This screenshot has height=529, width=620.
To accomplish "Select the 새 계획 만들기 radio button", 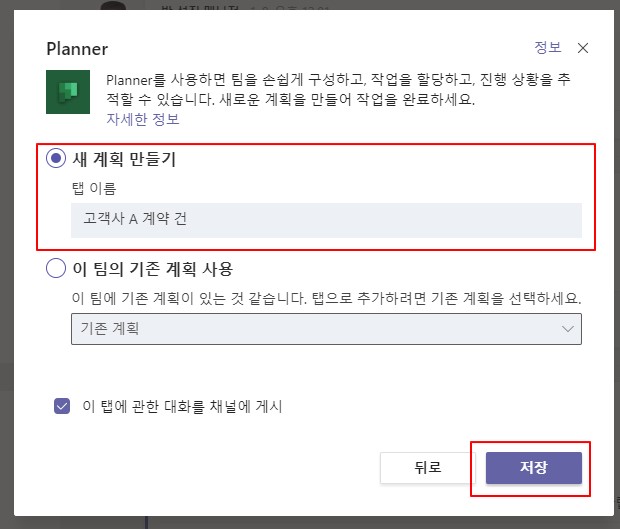I will [56, 158].
